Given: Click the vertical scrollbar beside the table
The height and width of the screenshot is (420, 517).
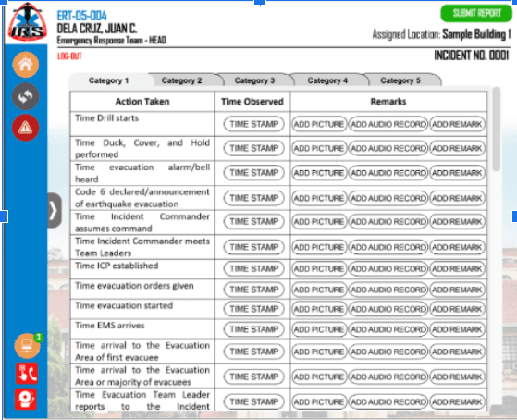Looking at the screenshot, I should [497, 129].
